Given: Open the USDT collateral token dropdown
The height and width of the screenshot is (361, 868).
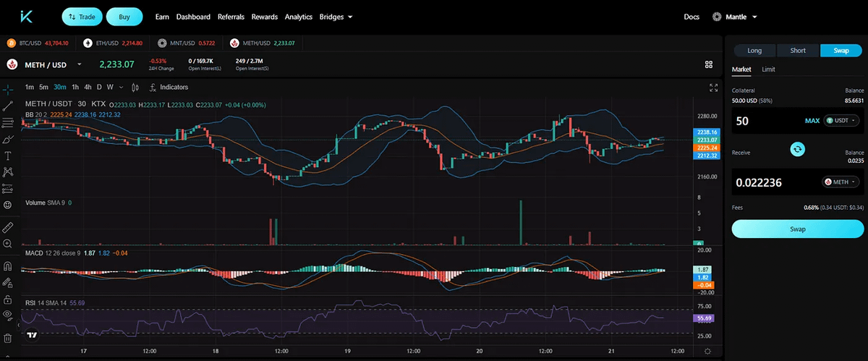Looking at the screenshot, I should point(842,120).
